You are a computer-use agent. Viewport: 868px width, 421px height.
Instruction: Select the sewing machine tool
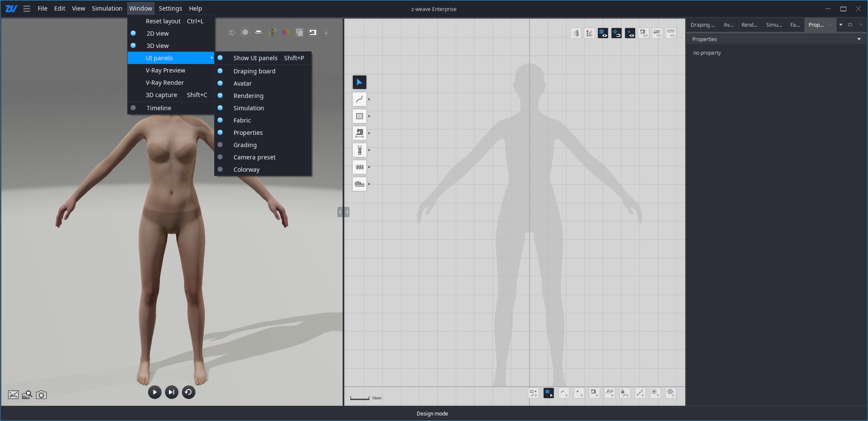pos(359,133)
